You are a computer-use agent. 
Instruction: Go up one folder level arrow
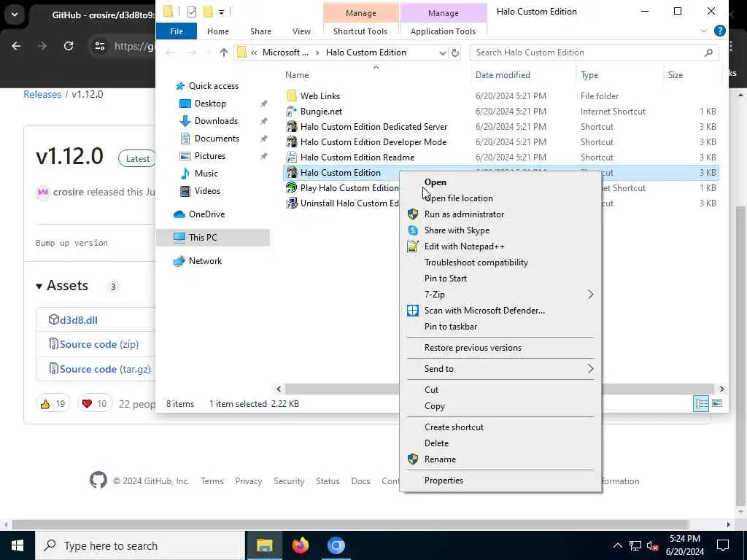point(223,52)
